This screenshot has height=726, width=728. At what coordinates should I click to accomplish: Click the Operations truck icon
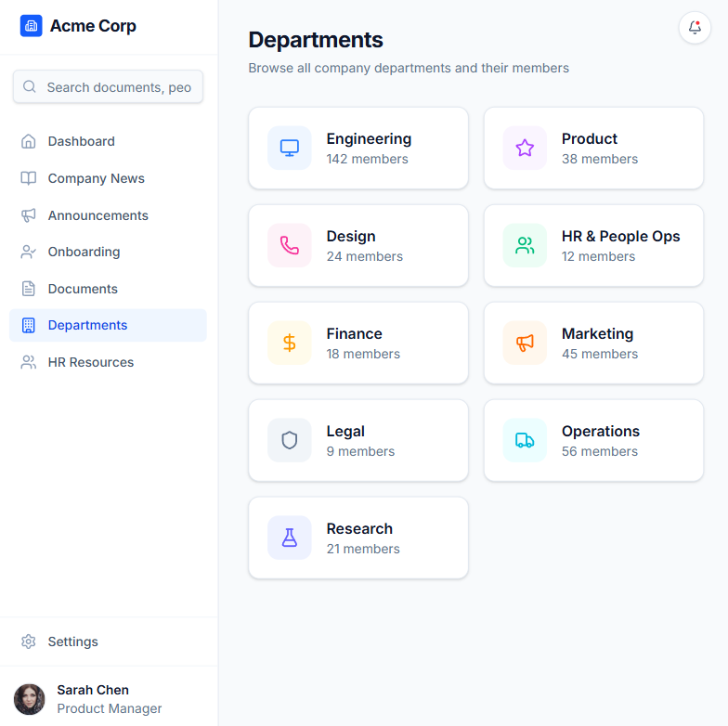525,441
